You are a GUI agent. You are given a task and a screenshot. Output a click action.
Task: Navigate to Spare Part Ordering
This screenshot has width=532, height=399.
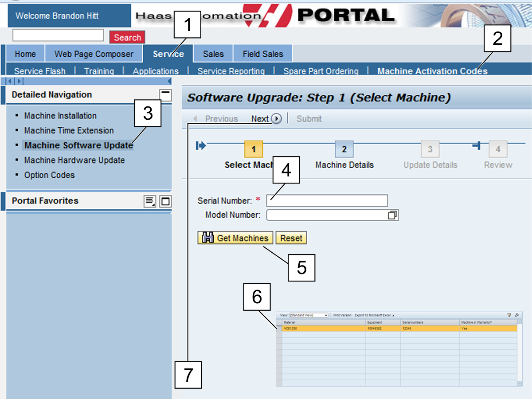pos(321,71)
